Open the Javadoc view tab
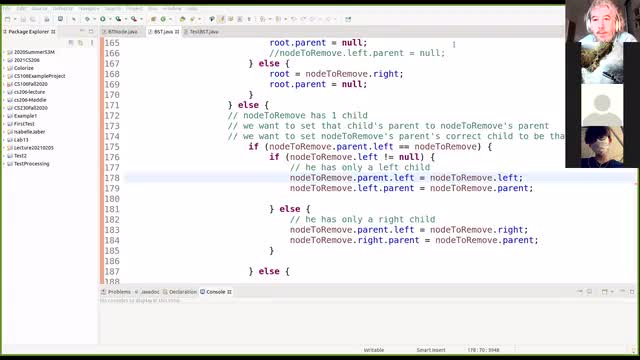Viewport: 640px width, 360px height. tap(147, 292)
